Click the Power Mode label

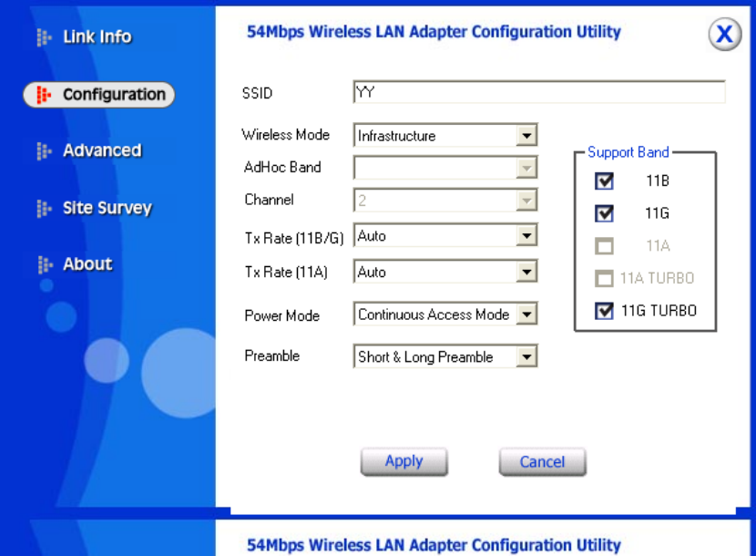282,315
